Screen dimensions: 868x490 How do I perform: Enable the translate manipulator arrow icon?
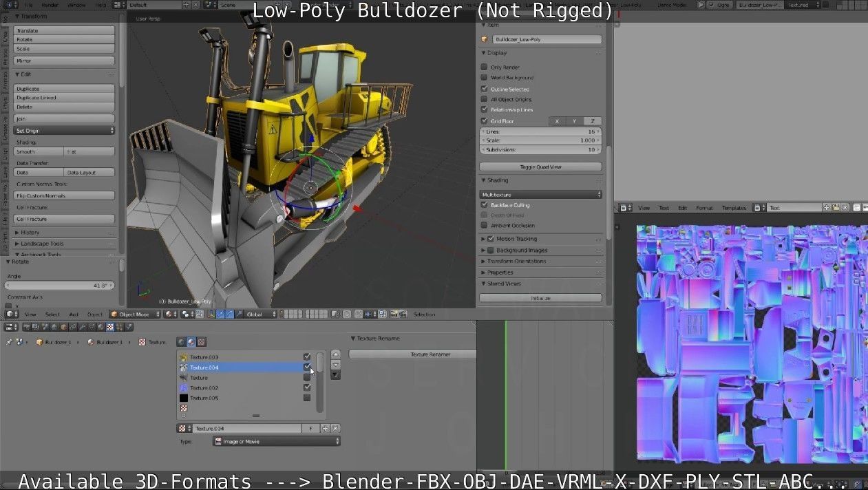[220, 314]
